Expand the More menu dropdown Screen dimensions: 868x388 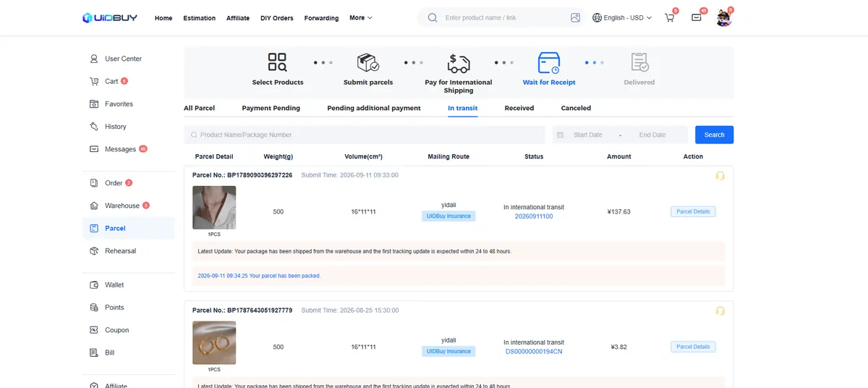[361, 17]
